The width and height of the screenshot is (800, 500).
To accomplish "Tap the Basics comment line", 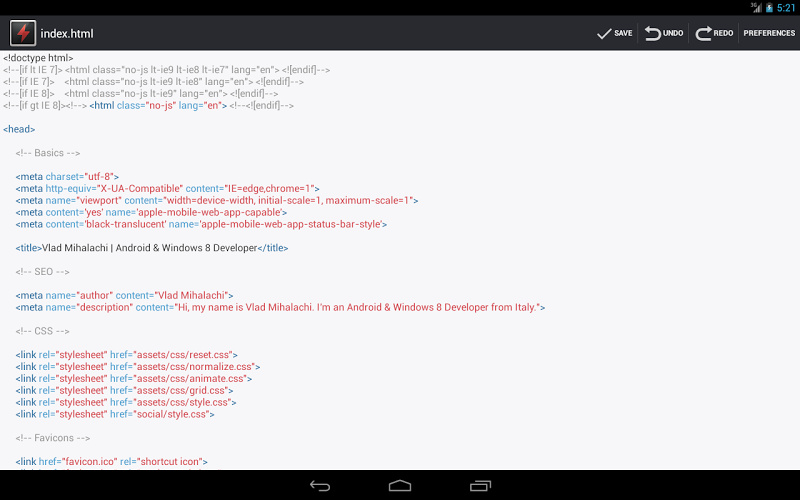I will [x=47, y=153].
